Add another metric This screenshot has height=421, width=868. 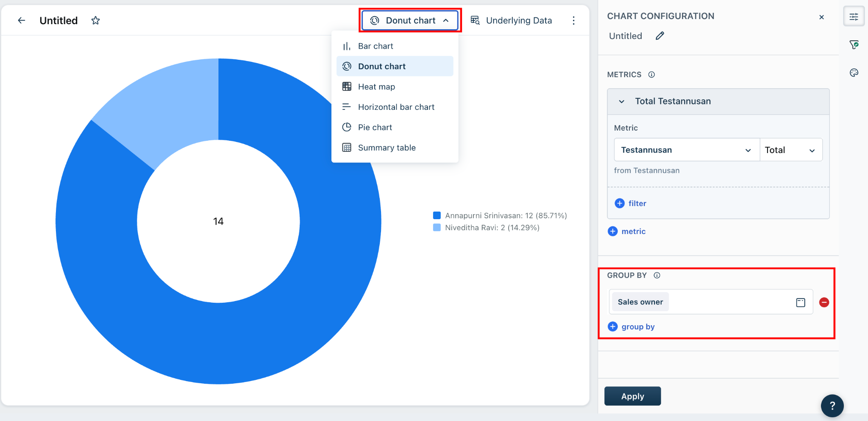(x=626, y=231)
